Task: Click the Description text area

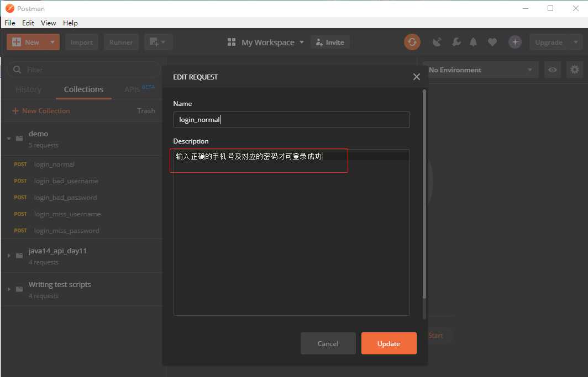Action: pos(292,232)
